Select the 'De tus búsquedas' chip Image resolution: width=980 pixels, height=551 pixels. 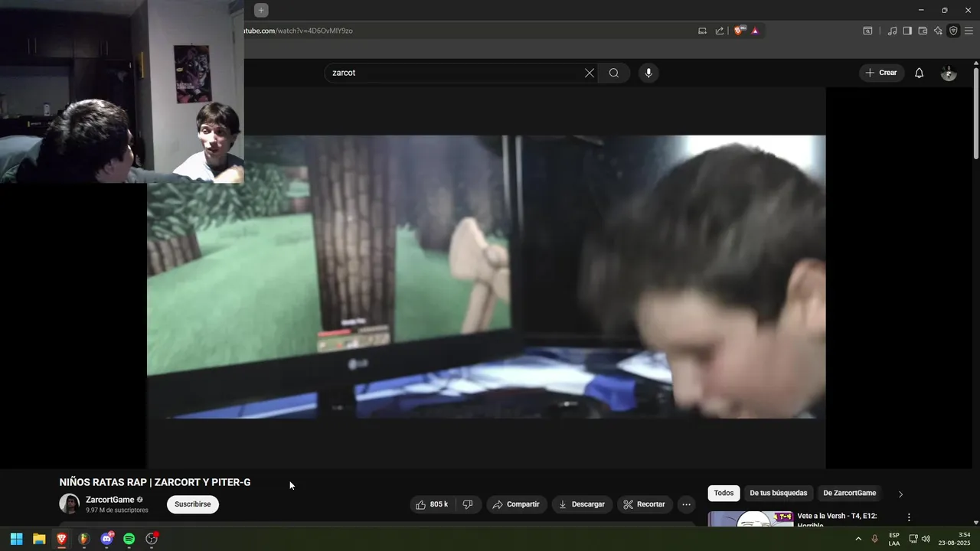(x=778, y=493)
